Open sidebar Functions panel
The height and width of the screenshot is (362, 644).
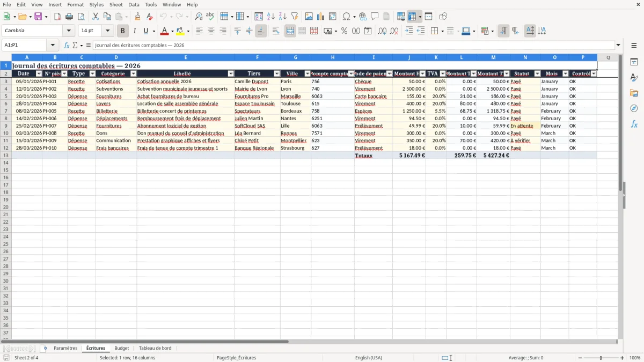tap(634, 124)
